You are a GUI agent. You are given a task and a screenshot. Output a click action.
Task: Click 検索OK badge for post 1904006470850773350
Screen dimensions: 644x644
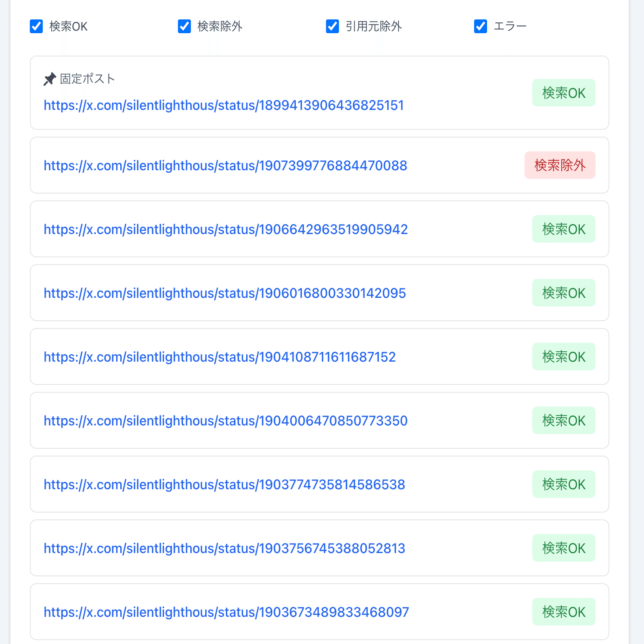point(564,420)
